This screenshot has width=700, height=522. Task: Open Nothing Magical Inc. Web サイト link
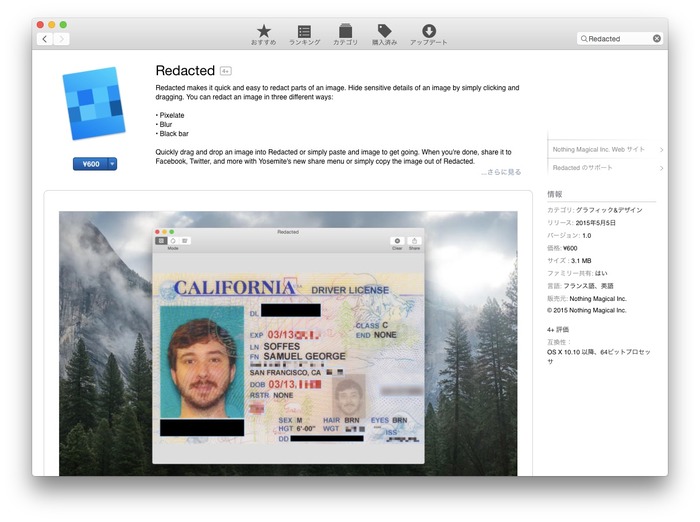(599, 150)
